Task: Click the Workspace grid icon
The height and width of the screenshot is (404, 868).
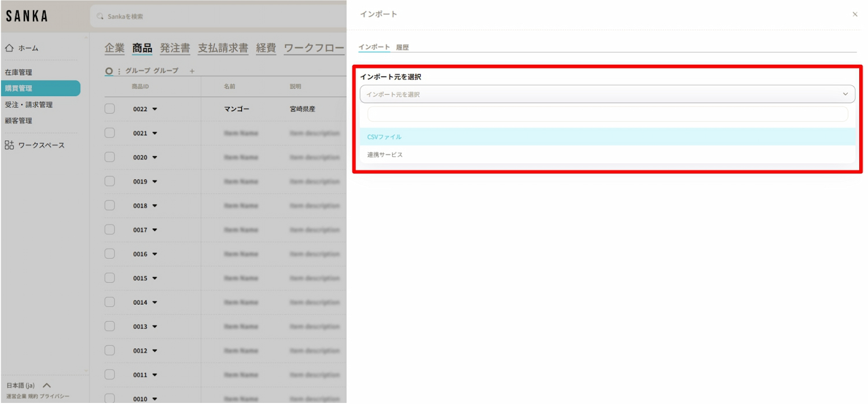Action: click(9, 145)
